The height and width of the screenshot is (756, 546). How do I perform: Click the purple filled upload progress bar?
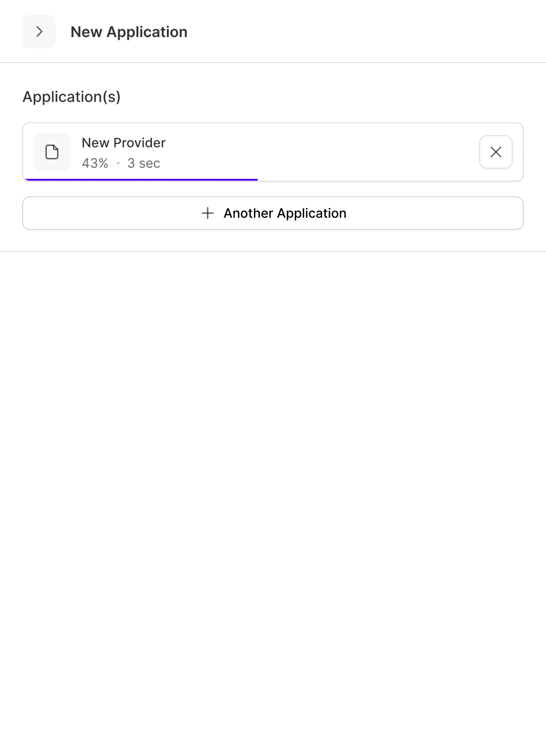point(141,179)
